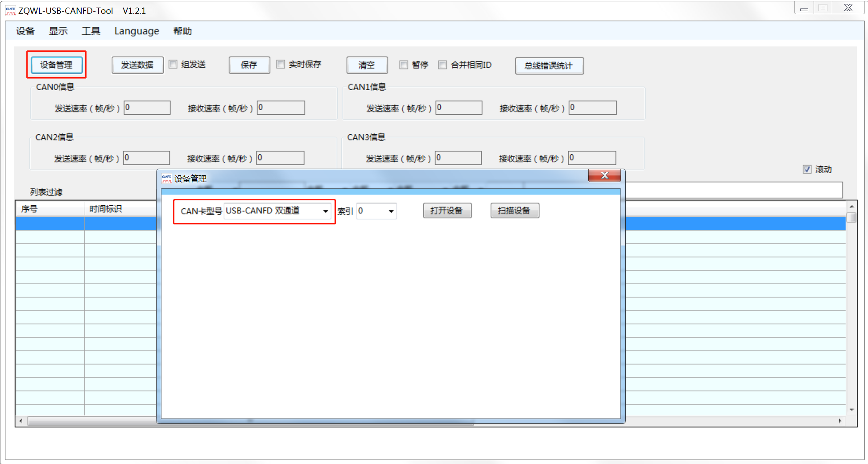Click the list vertical scrollbar down arrow
Screen dimensions: 868x464
pos(851,410)
